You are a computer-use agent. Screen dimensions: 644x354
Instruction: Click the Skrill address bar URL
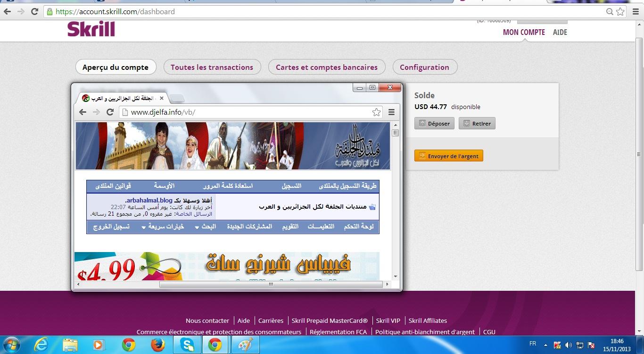click(x=116, y=11)
